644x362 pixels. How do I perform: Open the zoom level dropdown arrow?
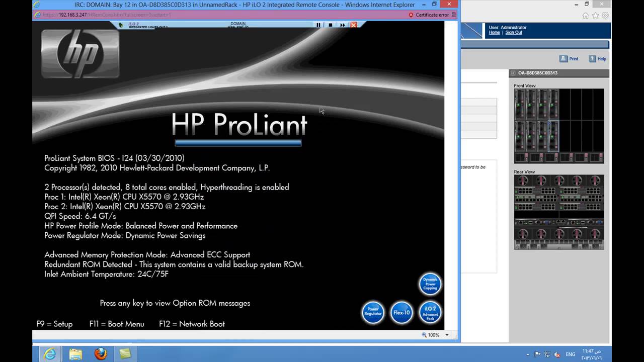tap(447, 335)
